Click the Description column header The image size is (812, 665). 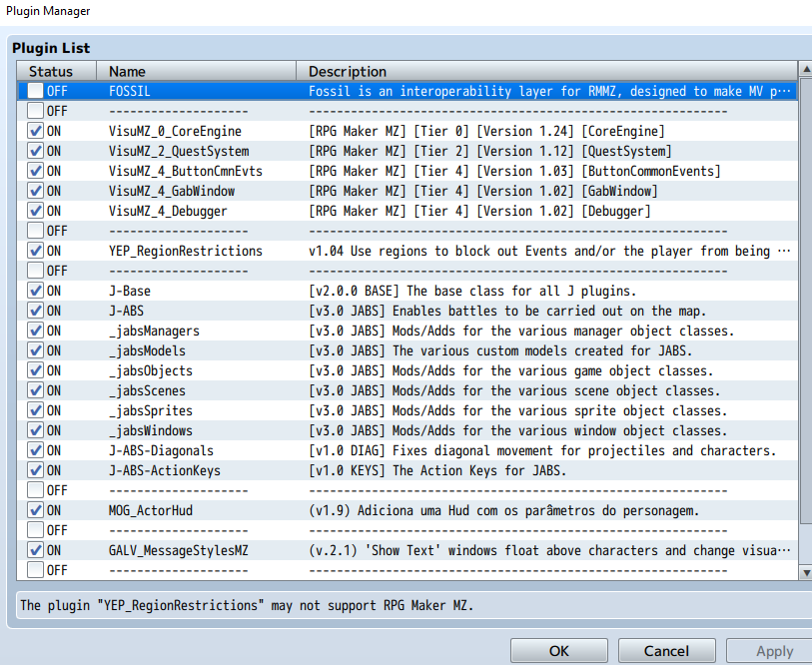click(547, 71)
